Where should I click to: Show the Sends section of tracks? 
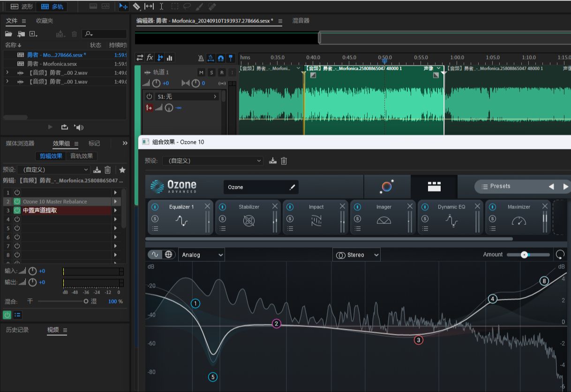[x=160, y=58]
